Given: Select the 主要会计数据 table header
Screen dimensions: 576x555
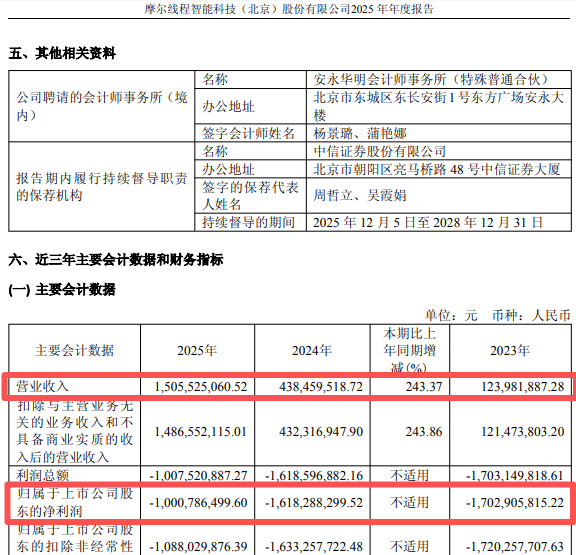Looking at the screenshot, I should pyautogui.click(x=75, y=350).
